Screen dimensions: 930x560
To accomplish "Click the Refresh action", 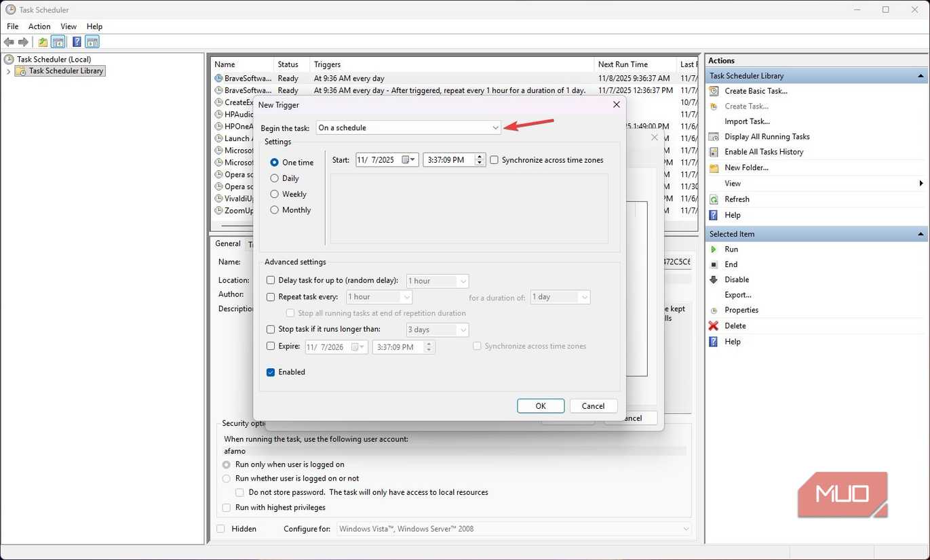I will [x=737, y=199].
